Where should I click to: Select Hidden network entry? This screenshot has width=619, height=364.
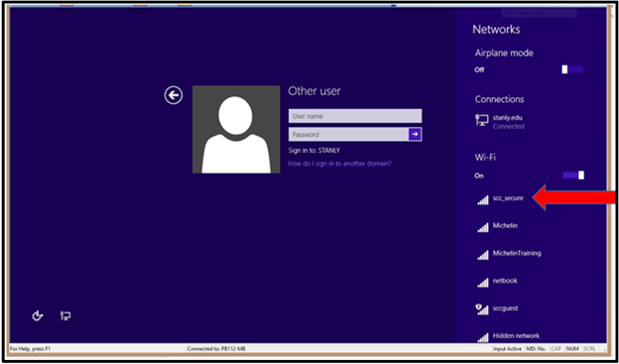(516, 335)
